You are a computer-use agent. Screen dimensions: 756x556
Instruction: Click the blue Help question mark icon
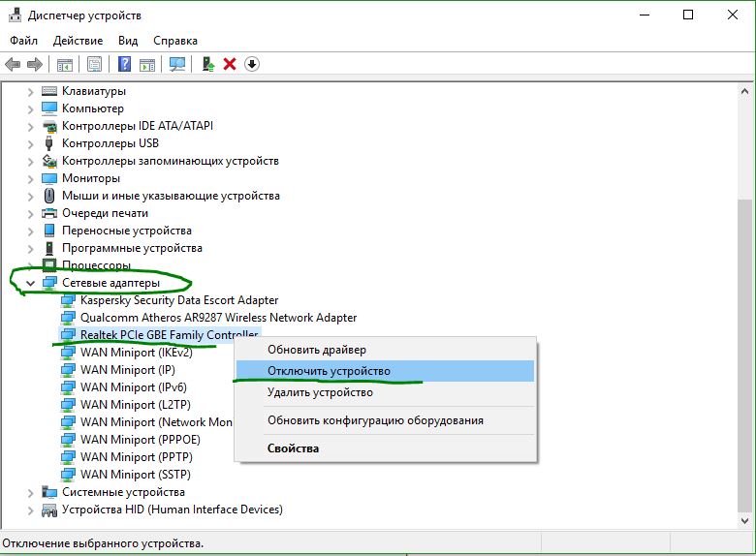124,64
